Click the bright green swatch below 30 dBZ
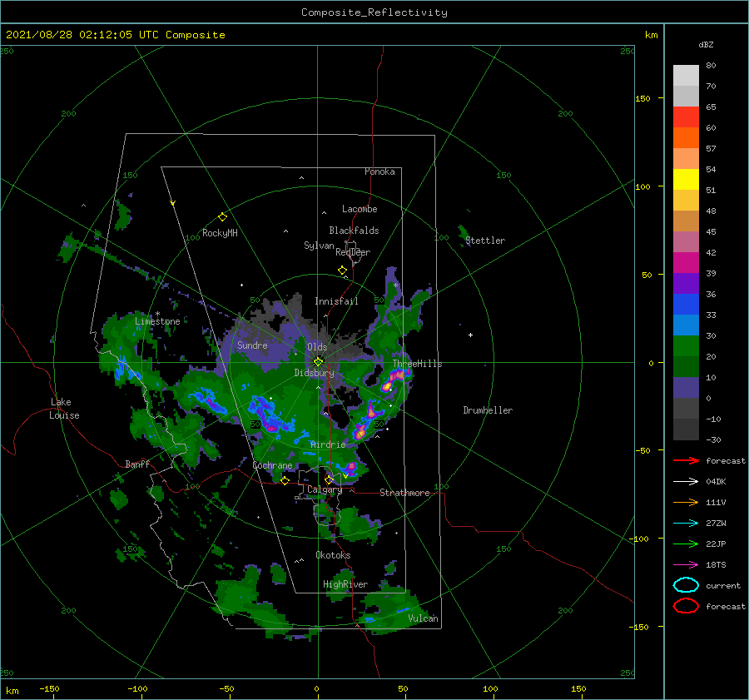Screen dimensions: 749x700 click(x=686, y=346)
